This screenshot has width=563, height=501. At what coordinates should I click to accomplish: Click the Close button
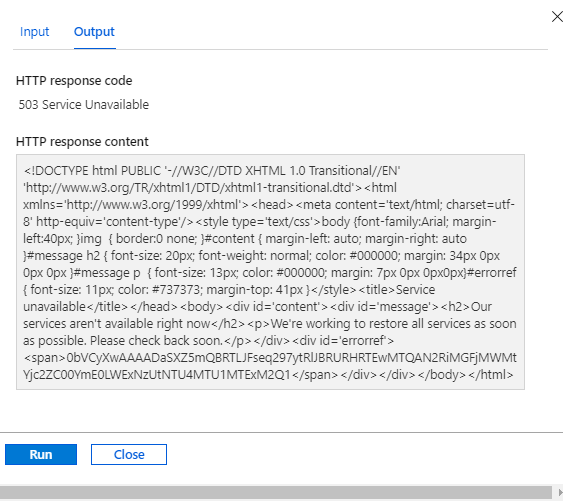pyautogui.click(x=129, y=454)
